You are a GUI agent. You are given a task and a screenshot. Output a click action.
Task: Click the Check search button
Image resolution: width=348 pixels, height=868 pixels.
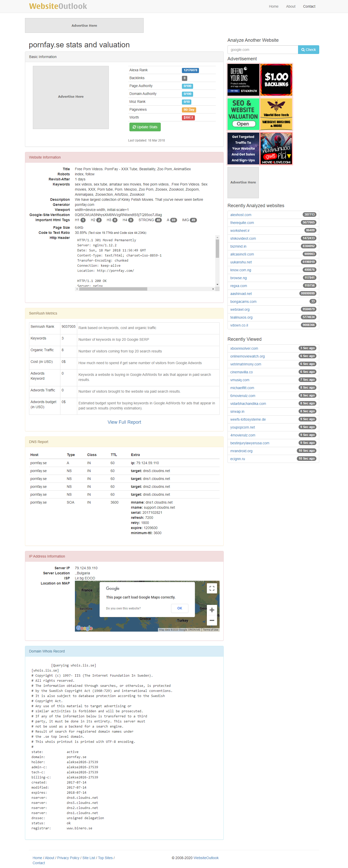[309, 50]
